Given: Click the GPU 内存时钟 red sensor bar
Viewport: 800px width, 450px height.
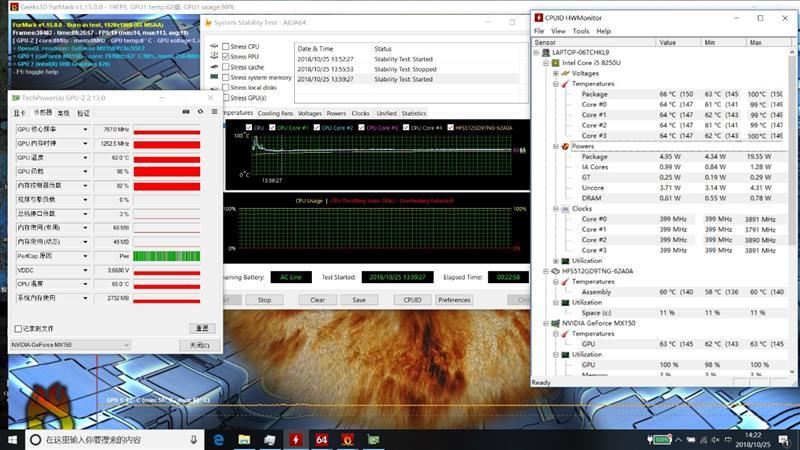Looking at the screenshot, I should [x=166, y=144].
